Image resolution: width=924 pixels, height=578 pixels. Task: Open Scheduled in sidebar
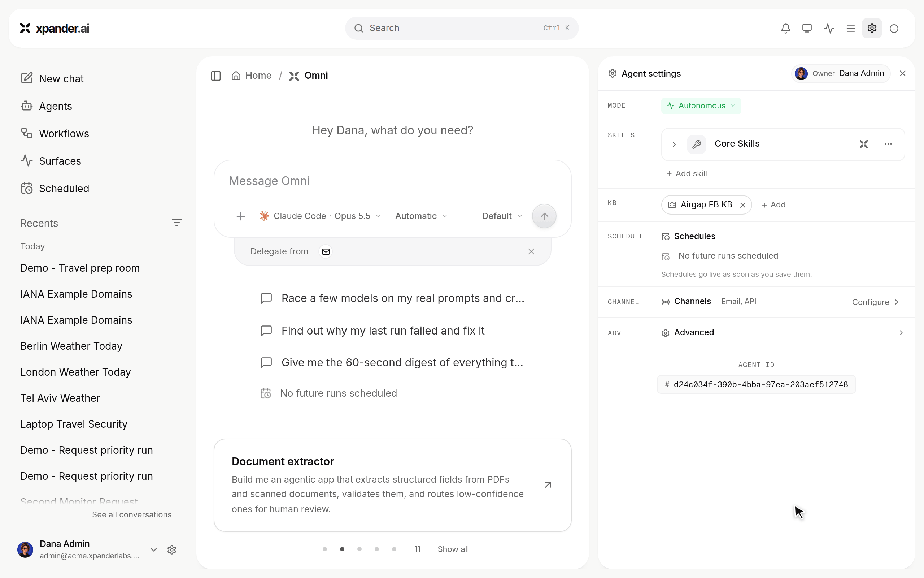(55, 189)
